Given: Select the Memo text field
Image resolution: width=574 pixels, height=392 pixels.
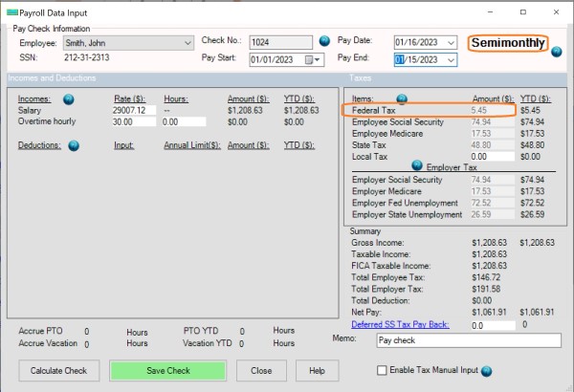Looking at the screenshot, I should [466, 339].
